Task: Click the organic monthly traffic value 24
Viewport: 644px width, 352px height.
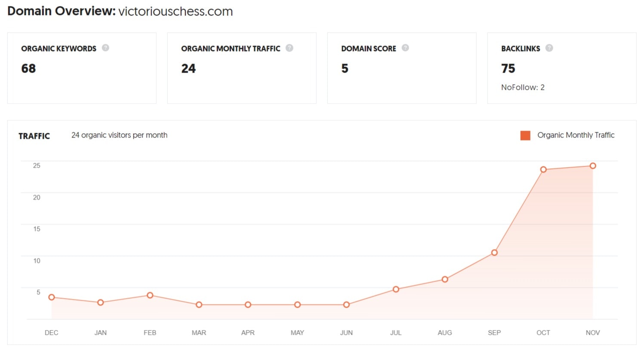Action: (x=188, y=68)
